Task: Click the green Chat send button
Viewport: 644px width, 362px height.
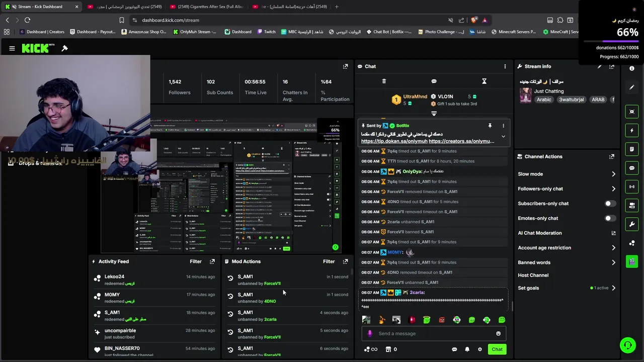Action: click(497, 349)
